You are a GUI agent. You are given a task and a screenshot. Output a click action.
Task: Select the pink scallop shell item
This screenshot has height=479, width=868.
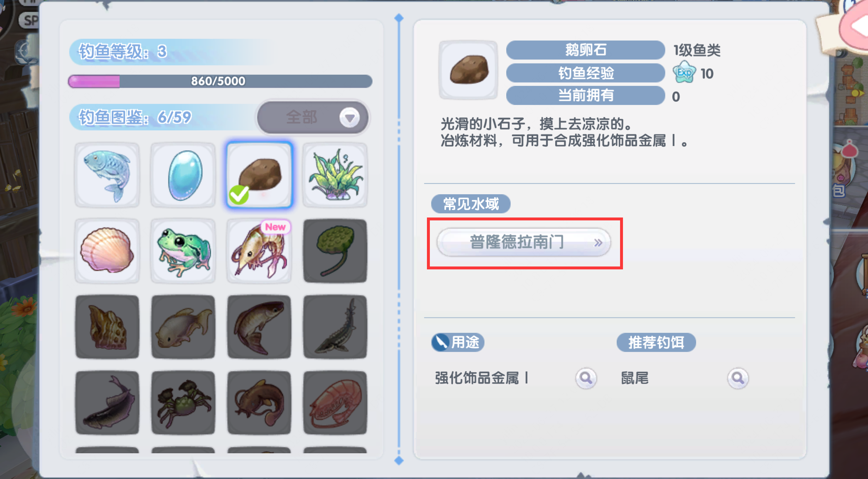click(x=107, y=251)
